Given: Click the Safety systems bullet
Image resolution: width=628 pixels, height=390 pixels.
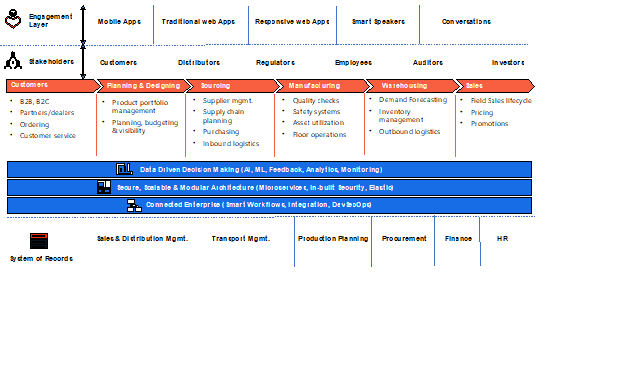Looking at the screenshot, I should (316, 112).
